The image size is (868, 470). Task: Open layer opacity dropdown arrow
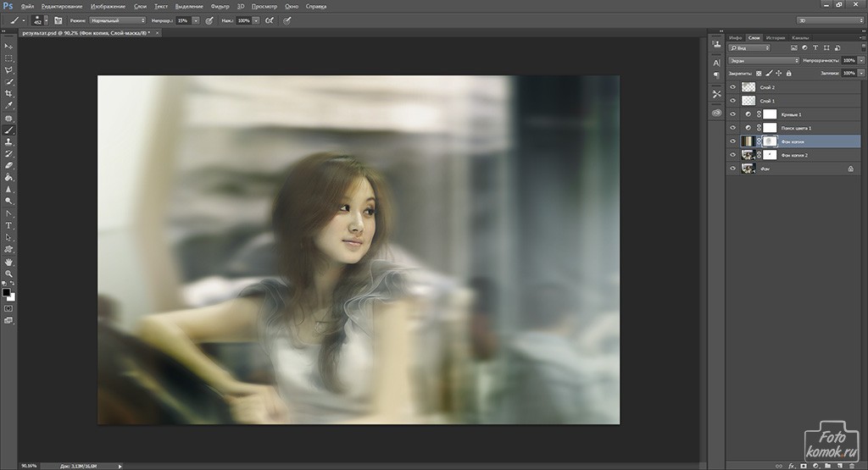pyautogui.click(x=861, y=60)
